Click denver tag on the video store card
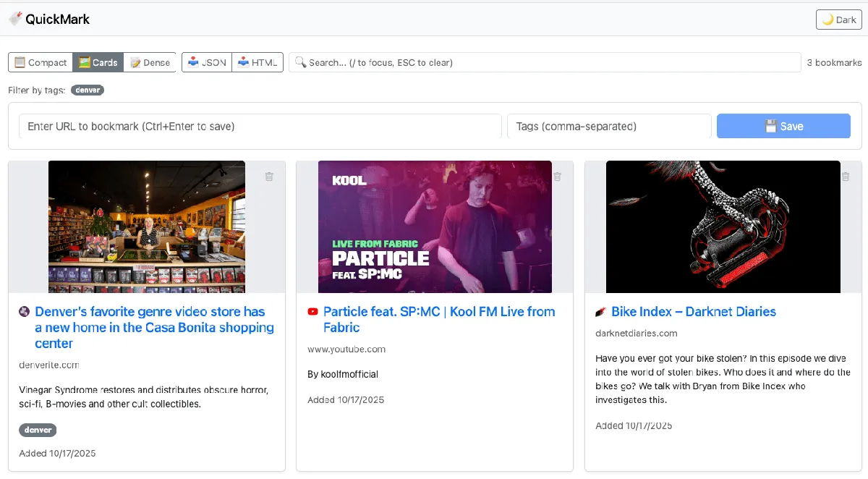The width and height of the screenshot is (868, 479). coord(38,430)
